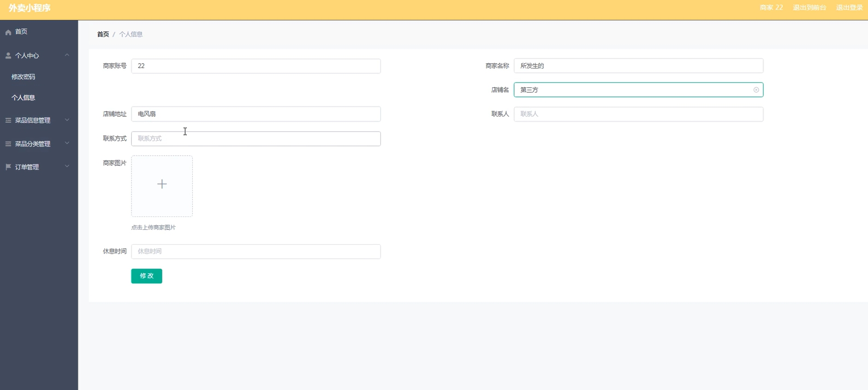The height and width of the screenshot is (390, 868).
Task: Expand the 订单管理 submenu arrow
Action: pyautogui.click(x=67, y=167)
